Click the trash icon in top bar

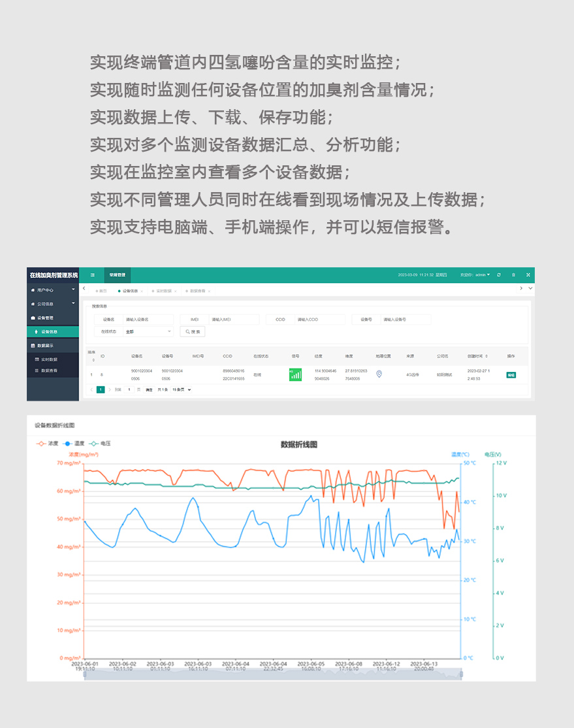[x=513, y=275]
